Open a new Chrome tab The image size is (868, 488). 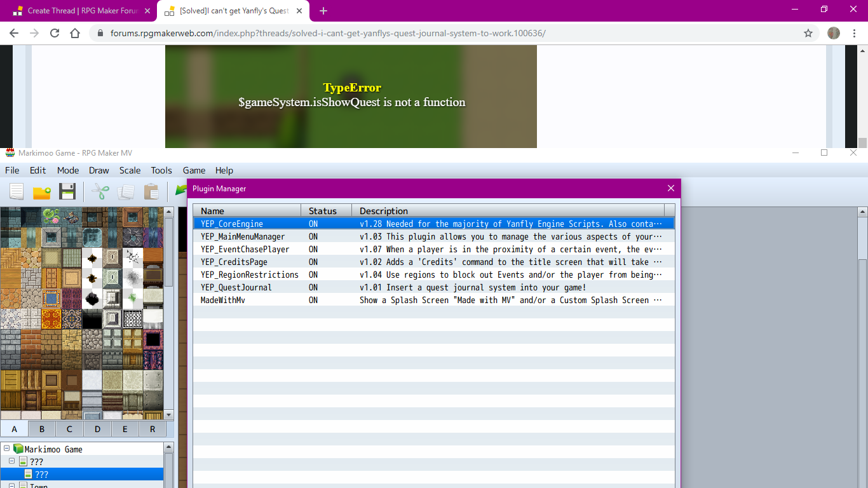click(x=323, y=11)
